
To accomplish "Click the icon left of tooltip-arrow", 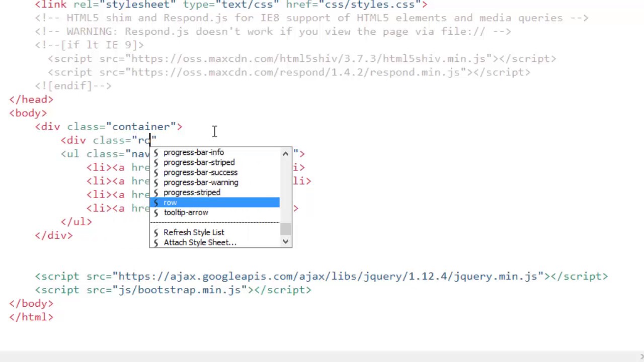I will [x=156, y=213].
